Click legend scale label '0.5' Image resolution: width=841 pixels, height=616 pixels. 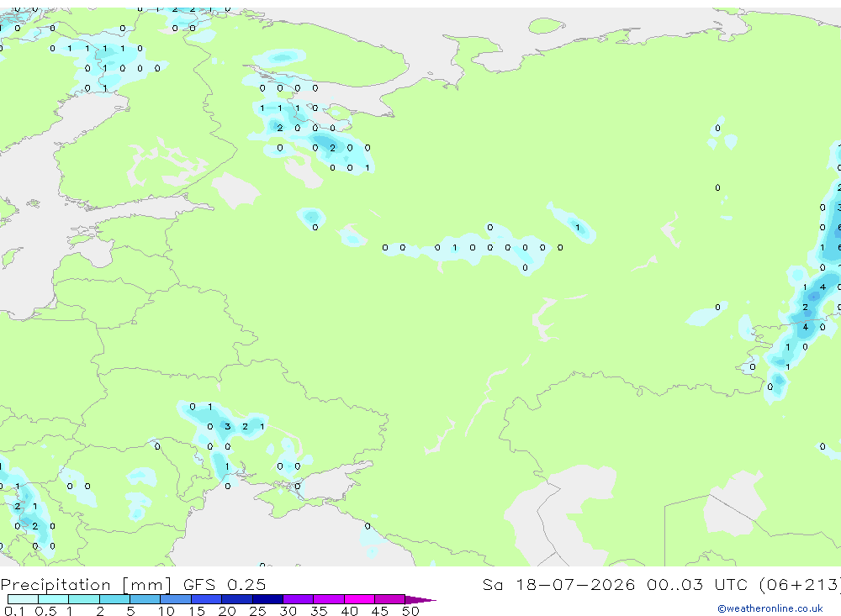pyautogui.click(x=45, y=611)
